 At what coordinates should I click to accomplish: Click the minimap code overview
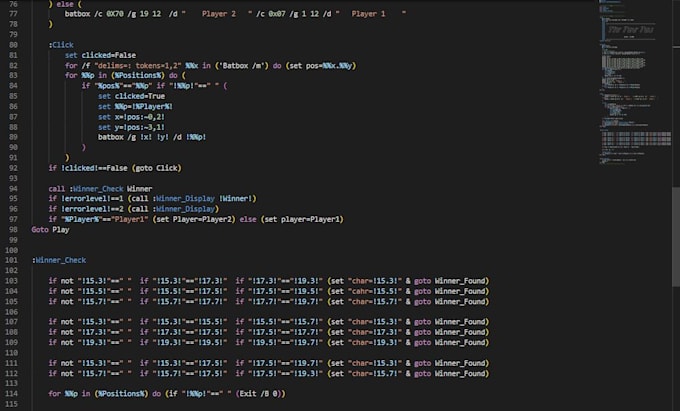(x=635, y=82)
